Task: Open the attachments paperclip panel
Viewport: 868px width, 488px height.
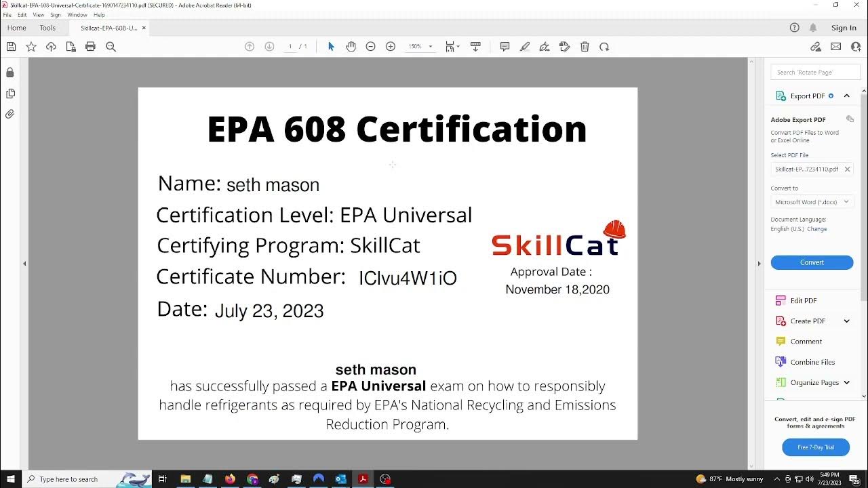Action: [9, 115]
